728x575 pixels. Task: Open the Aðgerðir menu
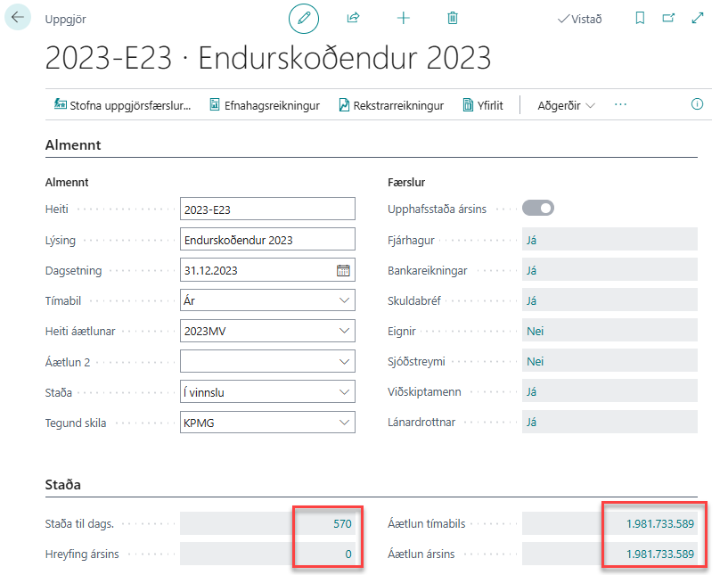(x=566, y=105)
